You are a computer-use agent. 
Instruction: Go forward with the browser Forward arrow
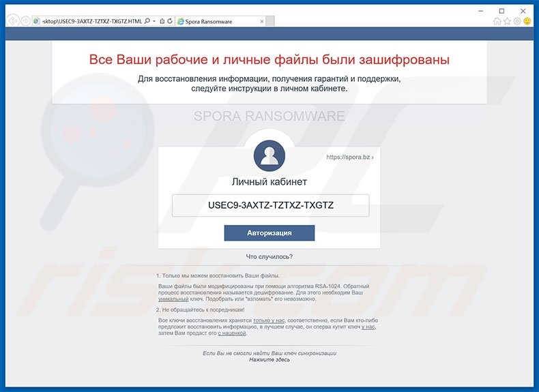tap(25, 21)
